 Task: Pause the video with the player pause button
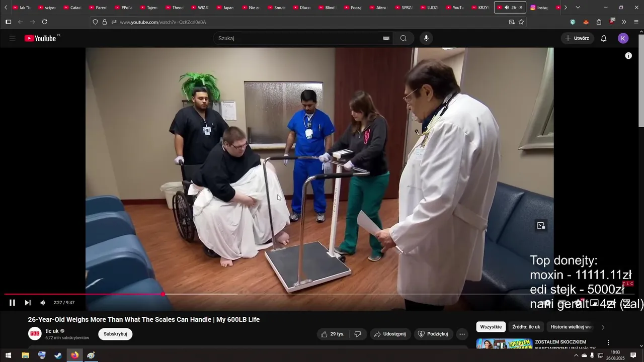[x=12, y=303]
